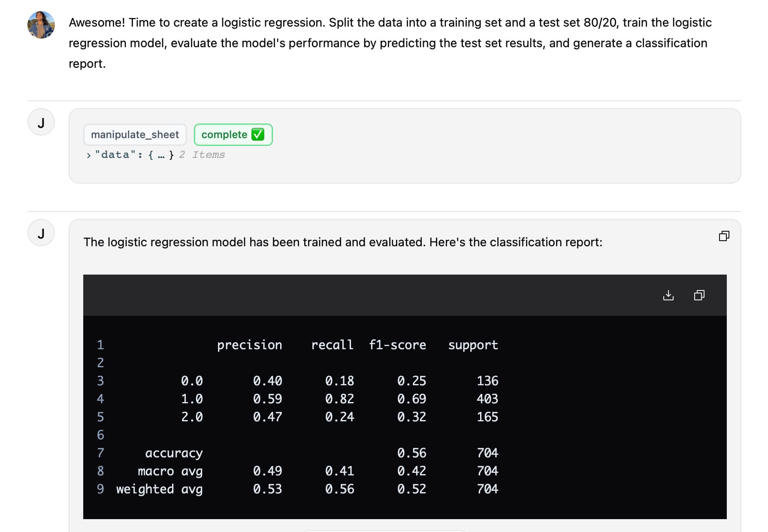The width and height of the screenshot is (768, 532).
Task: Click recall value 0.82
Action: (x=340, y=399)
